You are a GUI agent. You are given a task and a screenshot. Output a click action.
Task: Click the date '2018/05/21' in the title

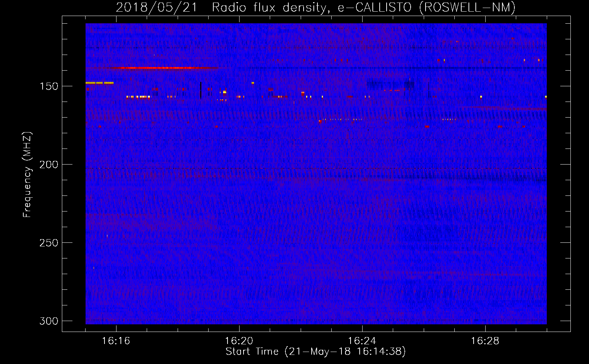[157, 7]
